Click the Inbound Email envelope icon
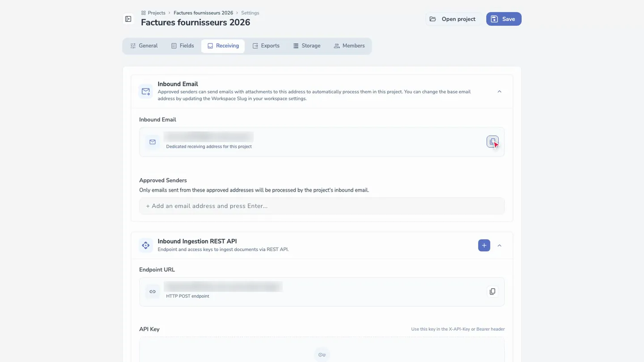Viewport: 644px width, 362px height. click(x=146, y=91)
